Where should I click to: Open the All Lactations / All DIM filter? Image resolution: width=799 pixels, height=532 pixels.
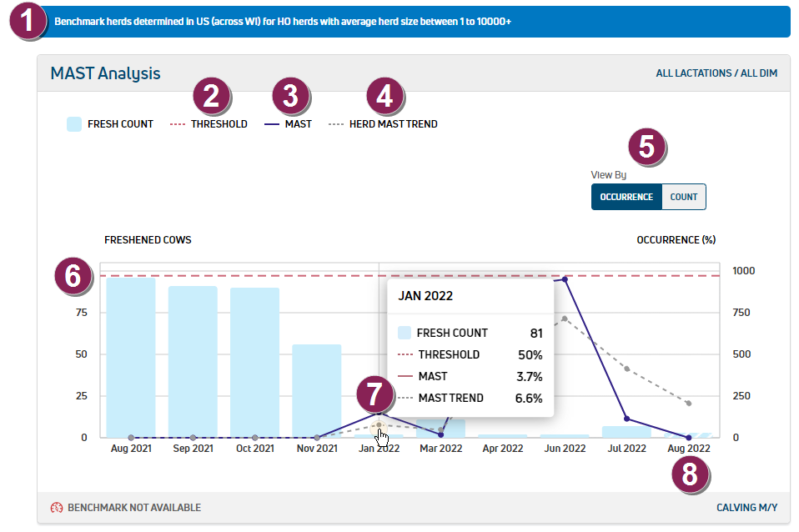click(x=716, y=73)
